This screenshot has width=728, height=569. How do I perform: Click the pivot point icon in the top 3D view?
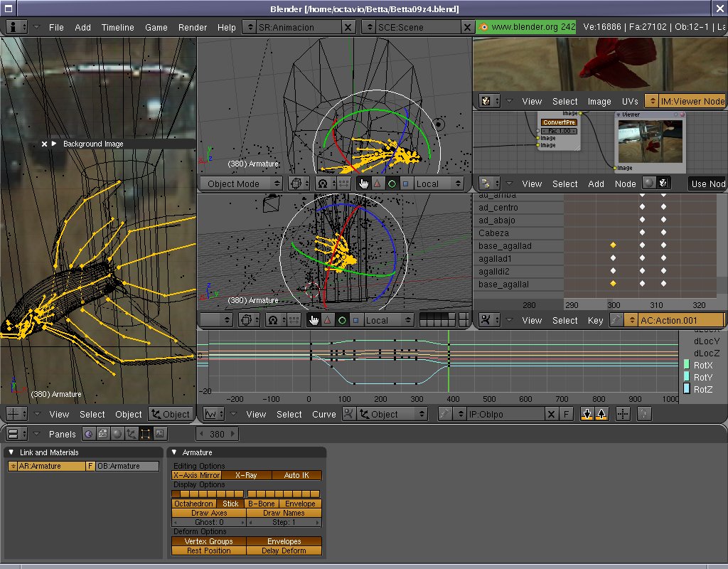tap(323, 184)
